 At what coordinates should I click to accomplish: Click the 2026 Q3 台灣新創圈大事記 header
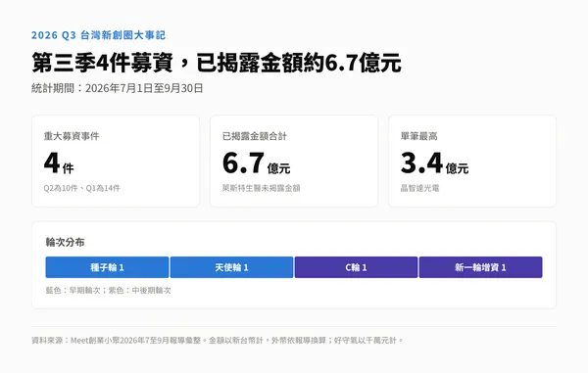(98, 35)
